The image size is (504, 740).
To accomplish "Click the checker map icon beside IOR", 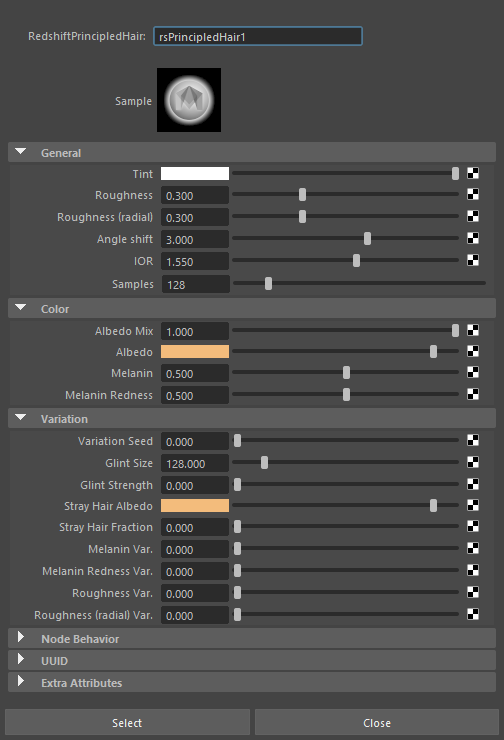I will (x=473, y=260).
